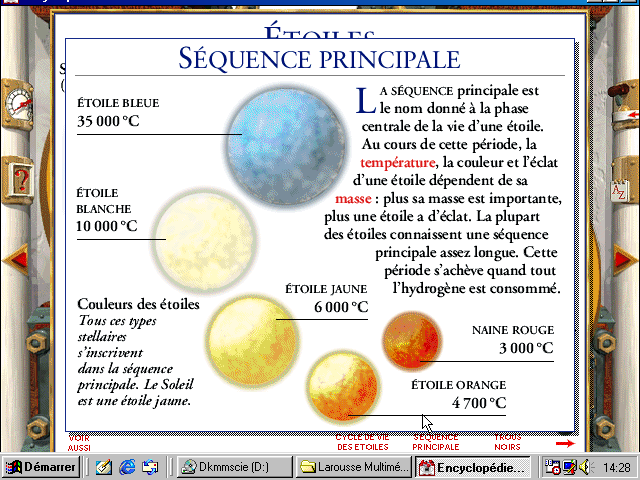Click the blue star illustration
640x480 pixels.
(x=286, y=146)
